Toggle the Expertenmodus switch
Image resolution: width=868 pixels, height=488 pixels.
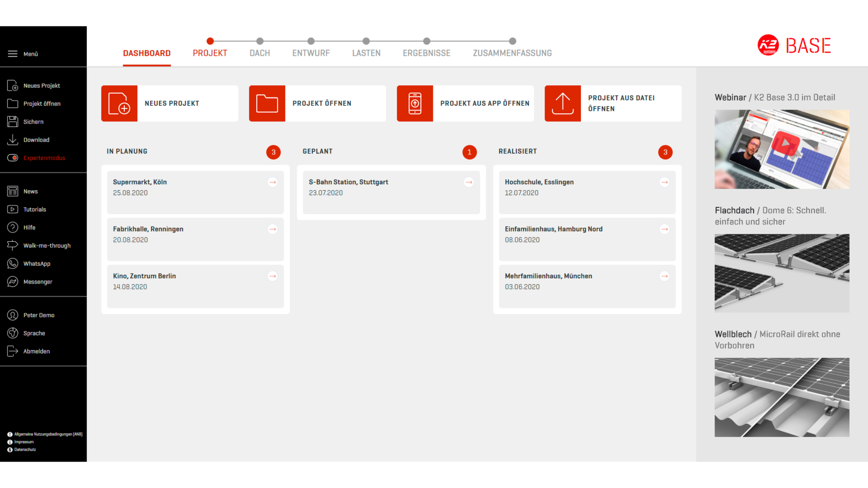[12, 158]
